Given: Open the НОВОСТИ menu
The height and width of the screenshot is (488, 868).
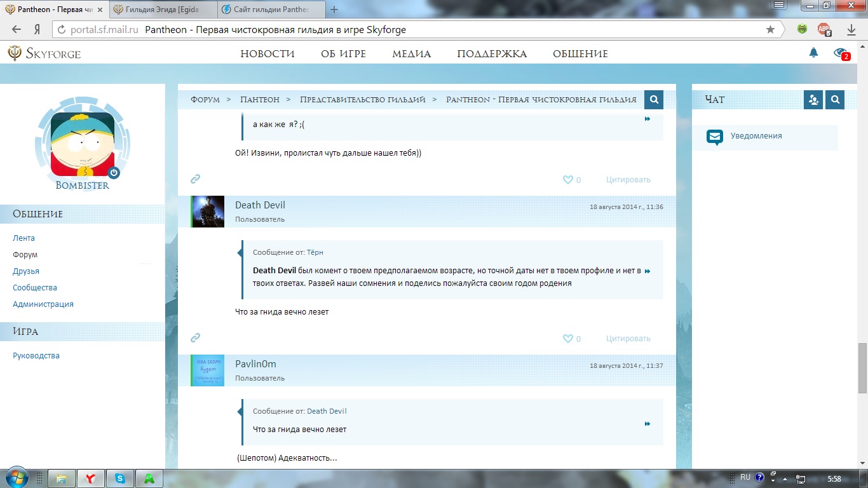Looking at the screenshot, I should click(x=268, y=54).
